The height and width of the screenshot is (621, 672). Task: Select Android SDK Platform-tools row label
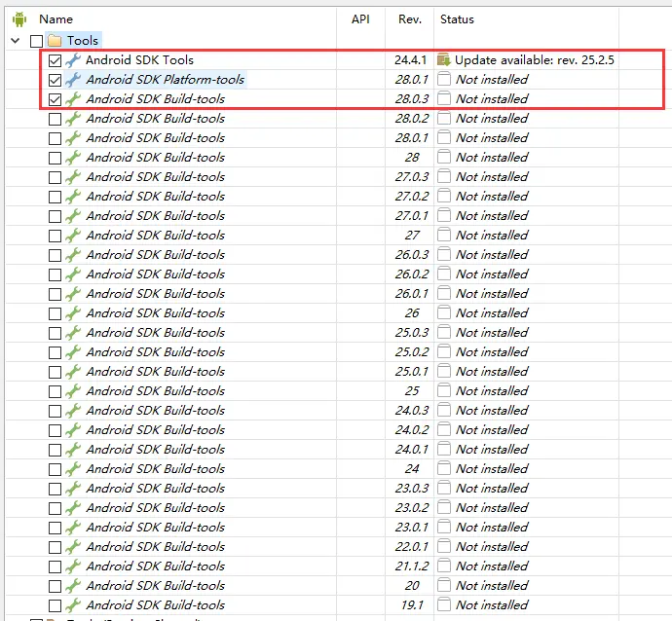pos(166,79)
